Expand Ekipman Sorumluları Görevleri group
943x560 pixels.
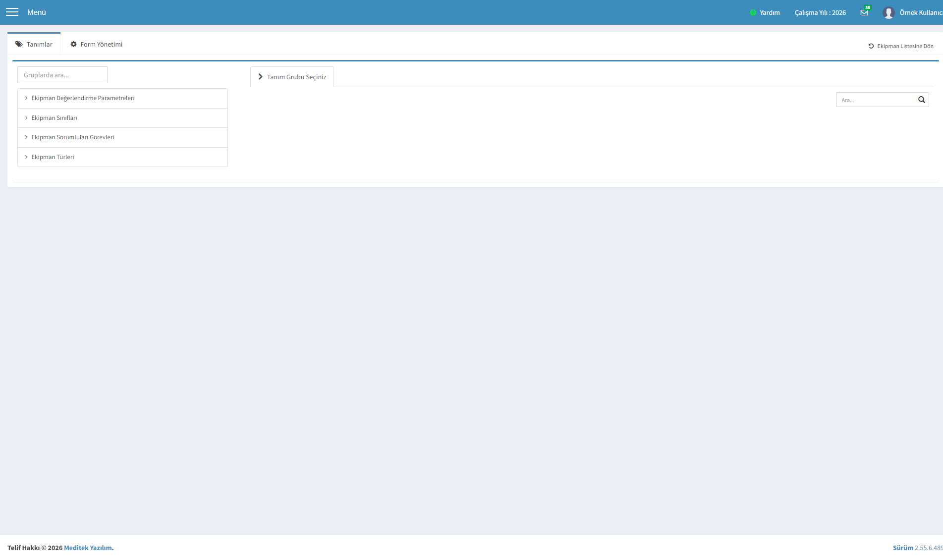coord(122,137)
